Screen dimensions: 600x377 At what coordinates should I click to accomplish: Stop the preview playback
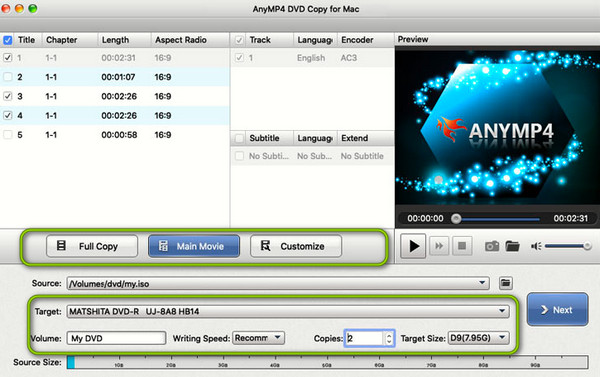click(462, 246)
